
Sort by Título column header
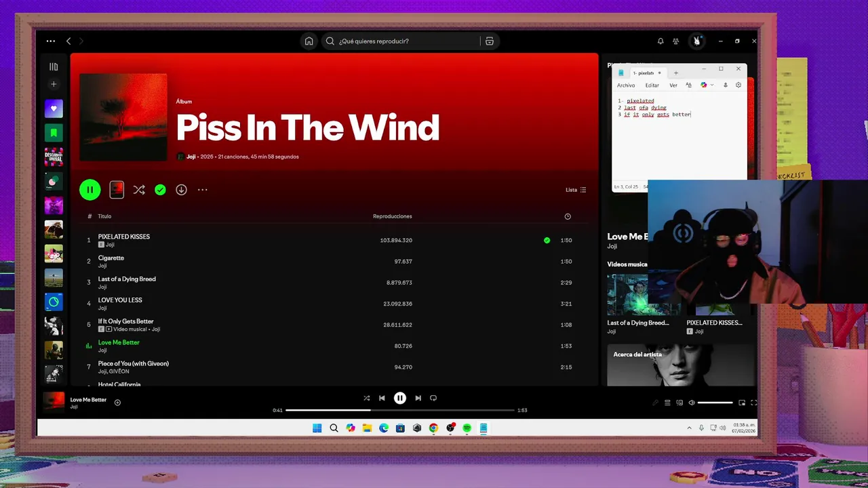(x=104, y=216)
